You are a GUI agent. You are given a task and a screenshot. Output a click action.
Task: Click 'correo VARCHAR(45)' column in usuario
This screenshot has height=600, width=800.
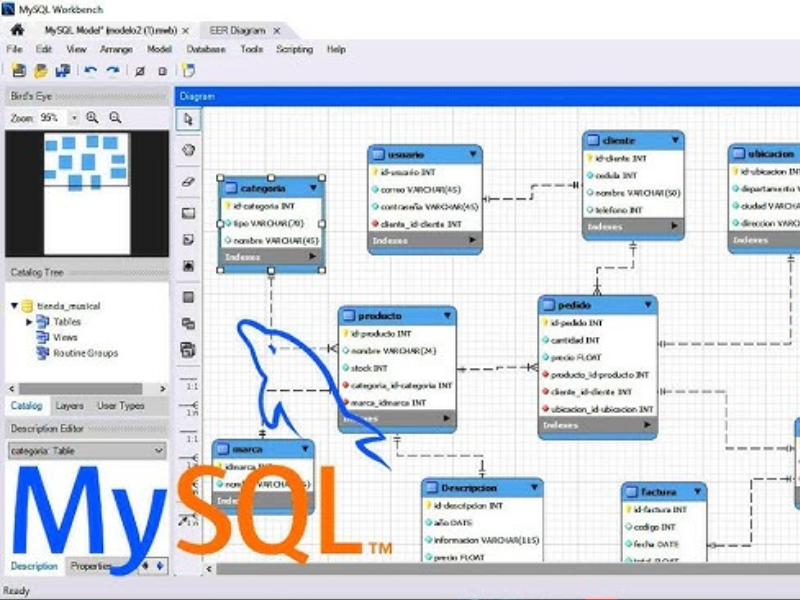point(420,190)
